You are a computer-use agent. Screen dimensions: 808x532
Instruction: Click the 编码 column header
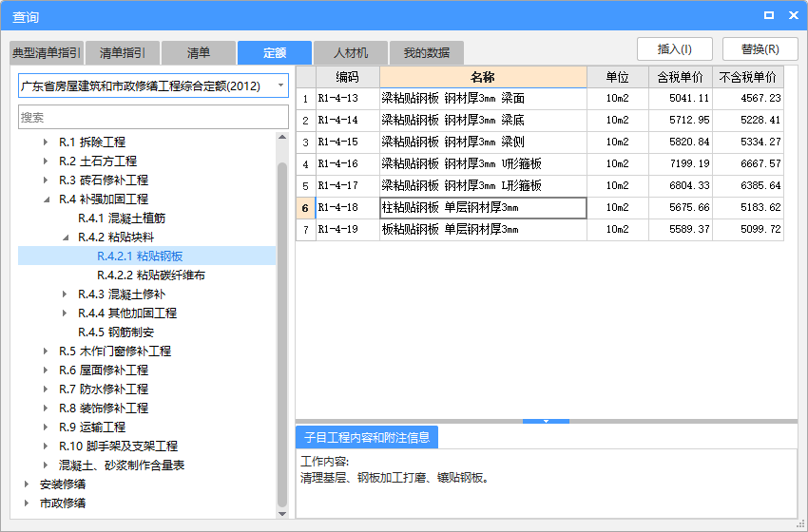click(x=348, y=77)
